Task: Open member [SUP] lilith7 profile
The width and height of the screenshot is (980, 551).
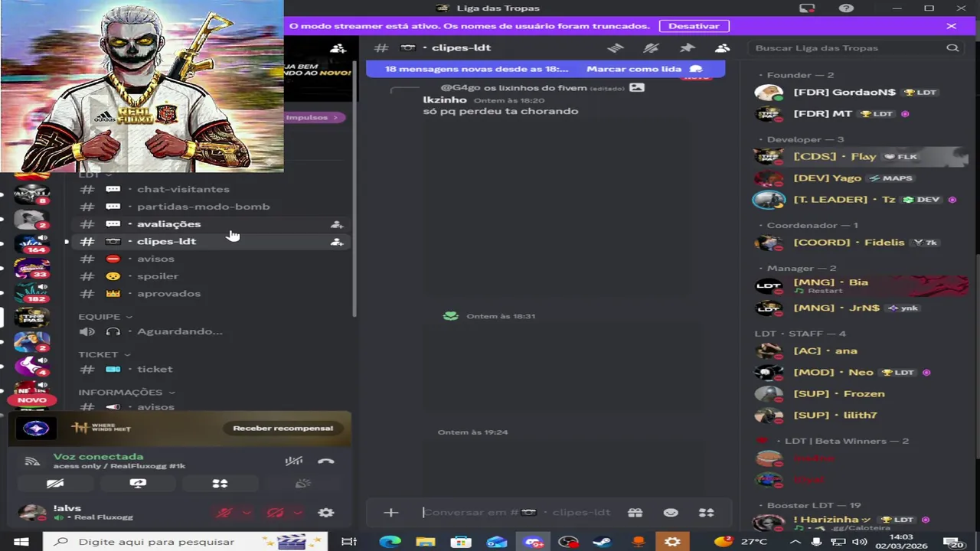Action: coord(861,416)
